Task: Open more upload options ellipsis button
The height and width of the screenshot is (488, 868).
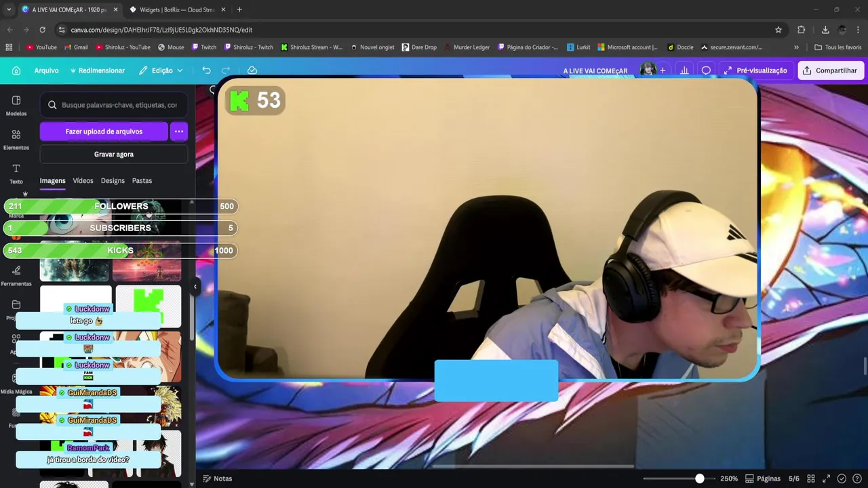Action: (x=178, y=131)
